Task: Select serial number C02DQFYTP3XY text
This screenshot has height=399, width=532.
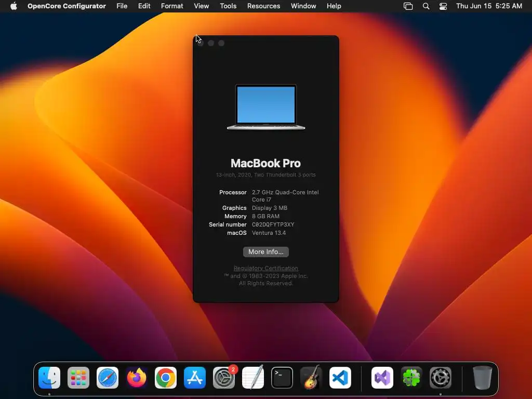Action: (273, 224)
